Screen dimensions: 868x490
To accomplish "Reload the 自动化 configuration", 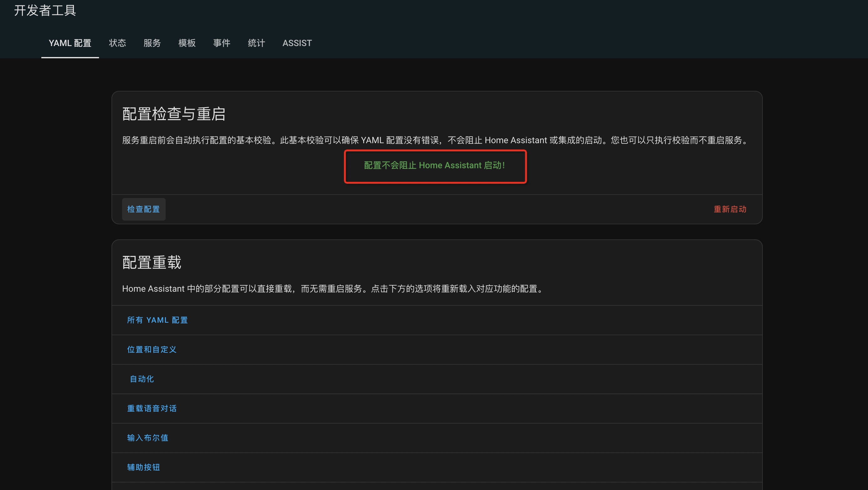I will pos(142,379).
